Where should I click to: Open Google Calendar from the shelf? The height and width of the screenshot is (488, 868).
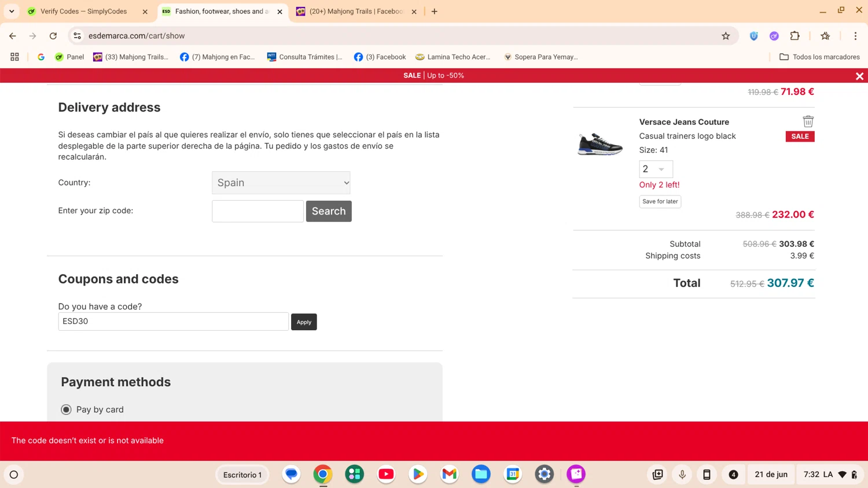(x=513, y=474)
